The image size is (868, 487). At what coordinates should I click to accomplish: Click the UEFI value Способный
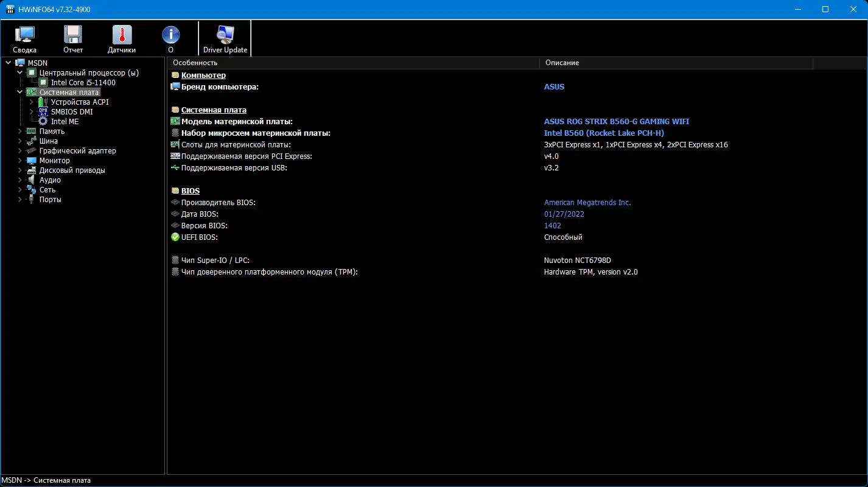click(563, 237)
